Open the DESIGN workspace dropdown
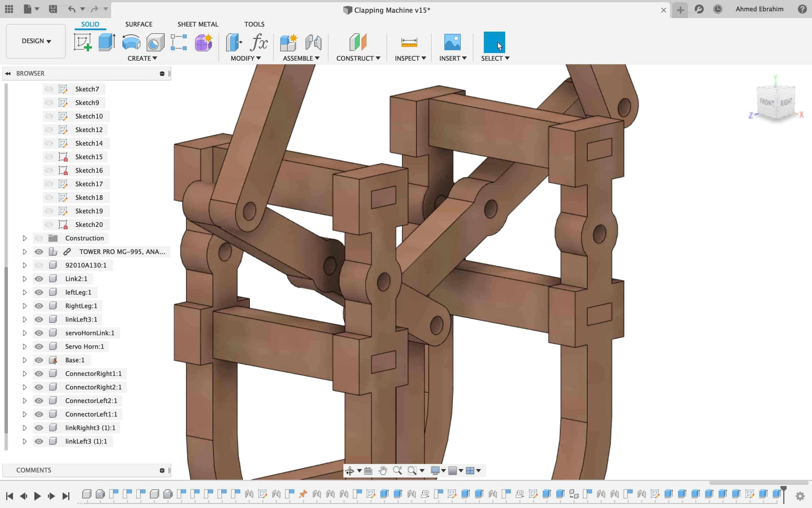The height and width of the screenshot is (508, 812). (x=36, y=41)
